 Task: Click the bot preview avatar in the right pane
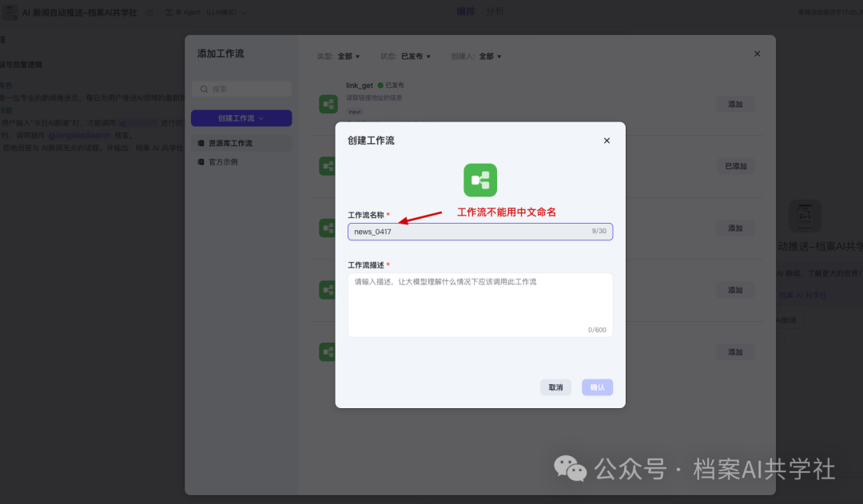coord(805,216)
